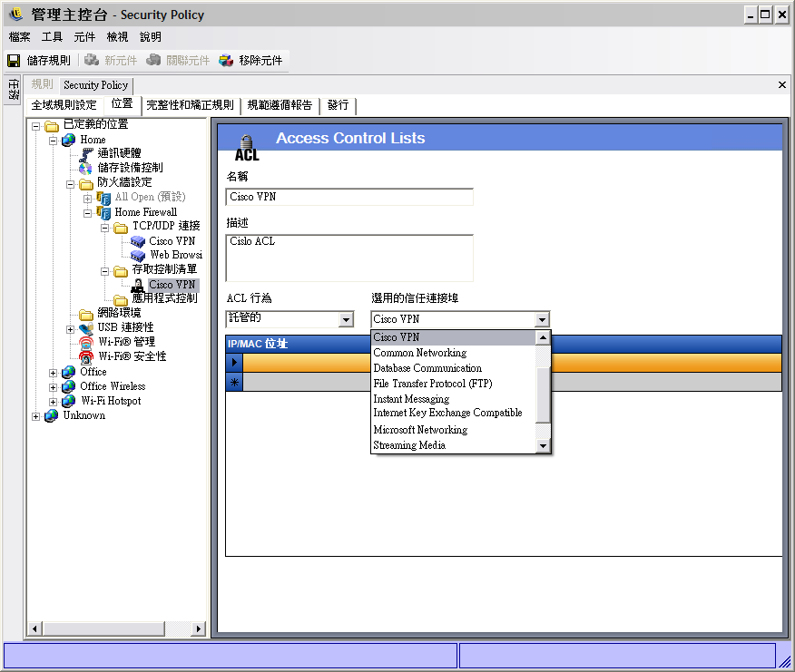The image size is (795, 672).
Task: Open the 檢視 menu
Action: 117,37
